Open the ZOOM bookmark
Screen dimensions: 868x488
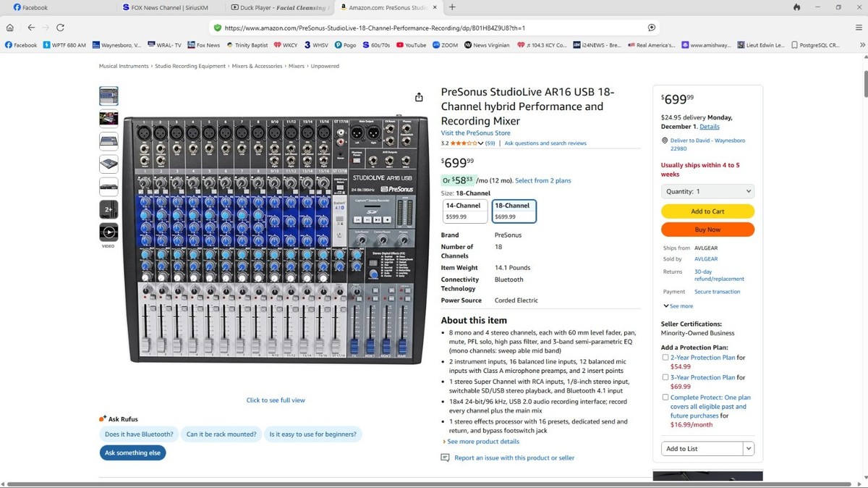pos(445,45)
